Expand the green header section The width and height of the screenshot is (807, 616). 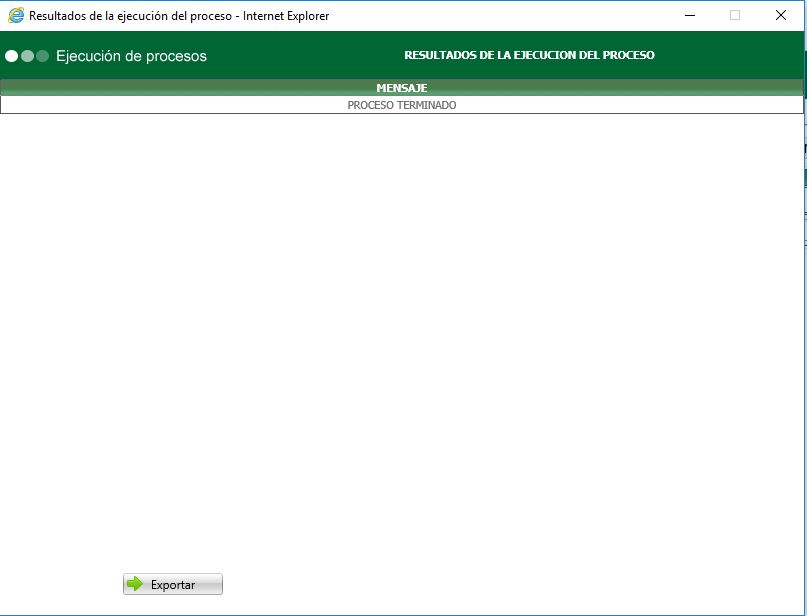(x=403, y=55)
